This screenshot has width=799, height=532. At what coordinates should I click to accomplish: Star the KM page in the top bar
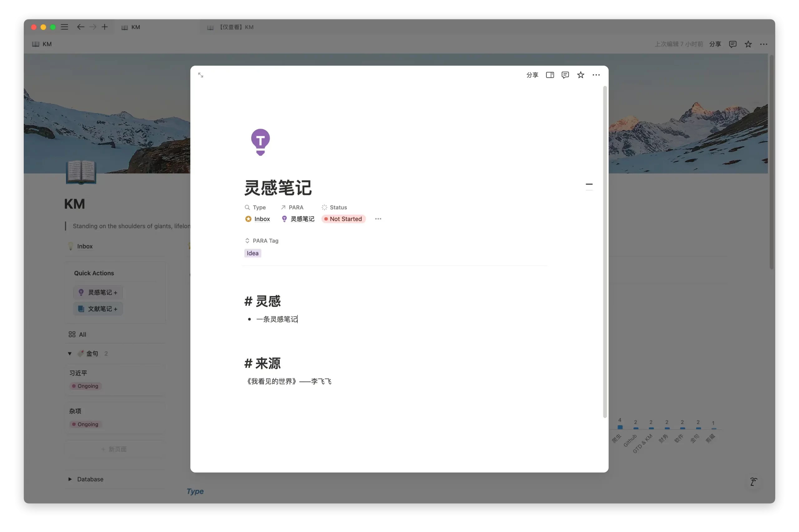coord(748,44)
